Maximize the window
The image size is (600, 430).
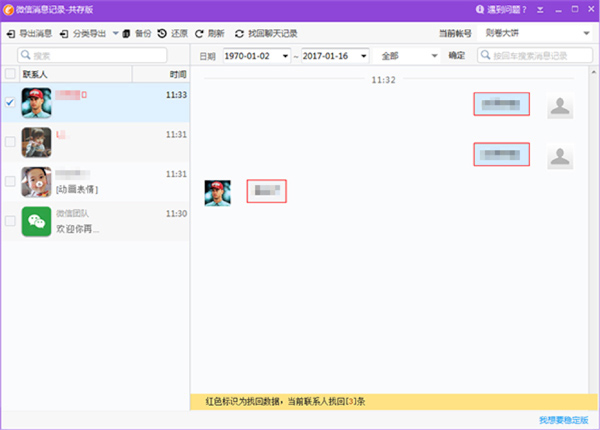coord(575,9)
